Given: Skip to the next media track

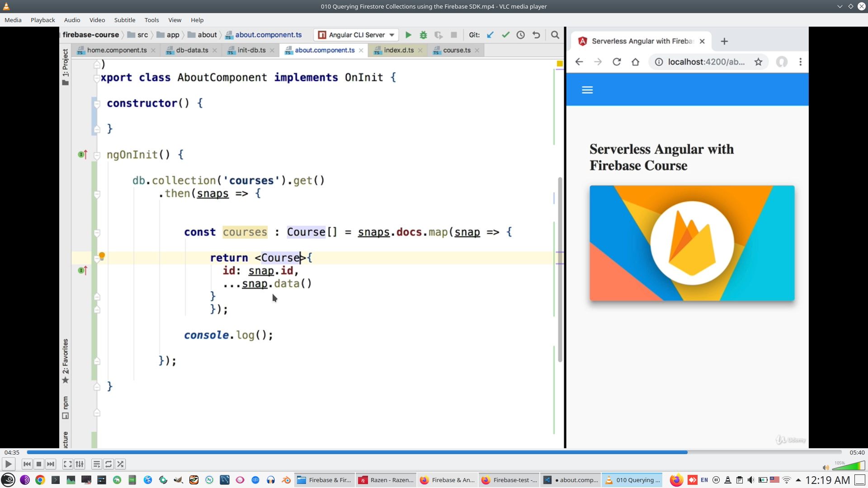Looking at the screenshot, I should coord(51,464).
